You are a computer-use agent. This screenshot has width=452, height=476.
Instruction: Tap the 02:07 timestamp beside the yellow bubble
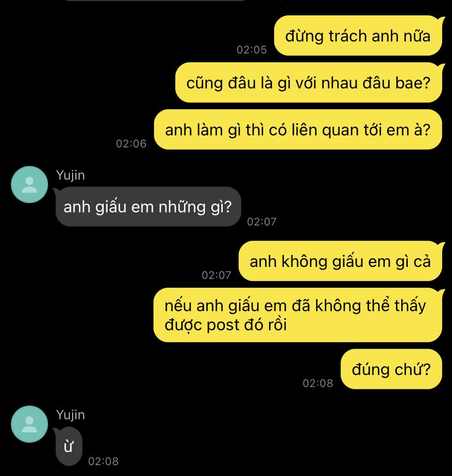click(x=216, y=275)
